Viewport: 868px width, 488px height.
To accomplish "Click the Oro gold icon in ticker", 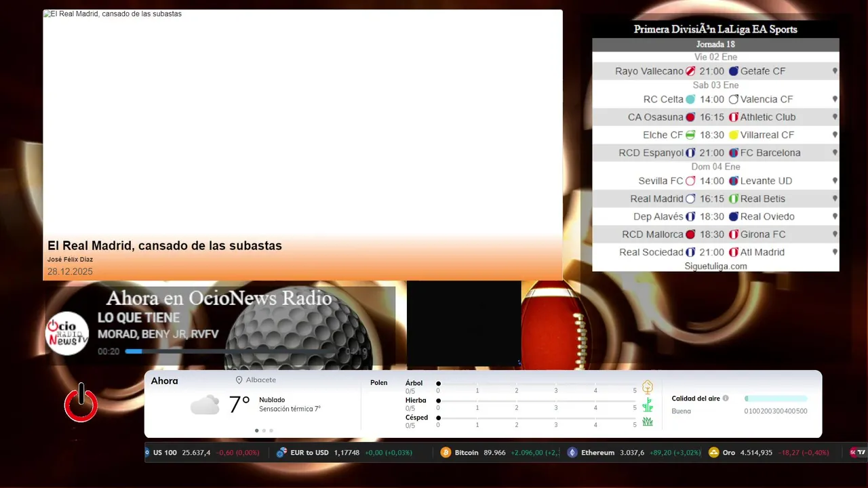I will pyautogui.click(x=713, y=453).
